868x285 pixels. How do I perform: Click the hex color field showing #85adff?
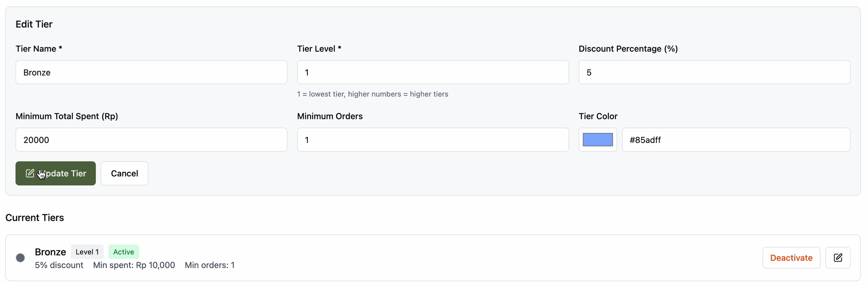pos(736,140)
